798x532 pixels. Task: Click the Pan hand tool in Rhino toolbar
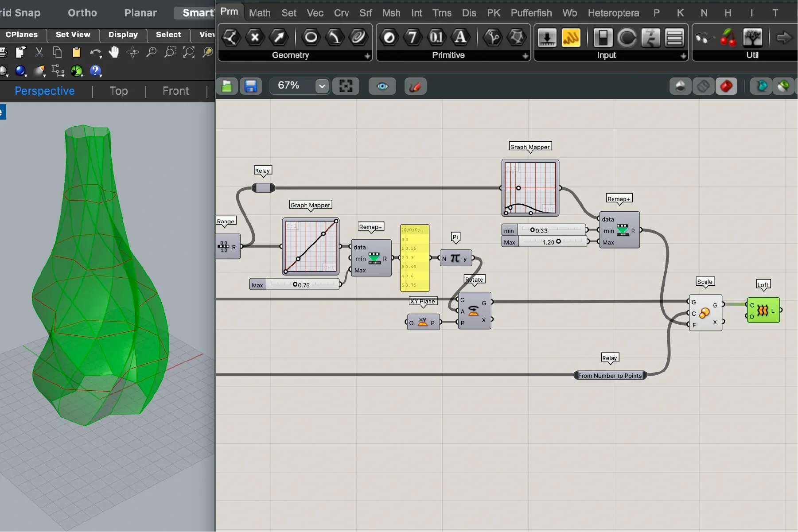coord(114,52)
